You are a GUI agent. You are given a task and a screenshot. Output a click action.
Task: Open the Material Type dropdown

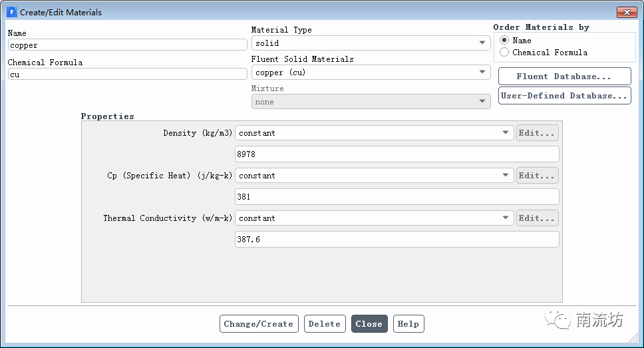[x=371, y=43]
